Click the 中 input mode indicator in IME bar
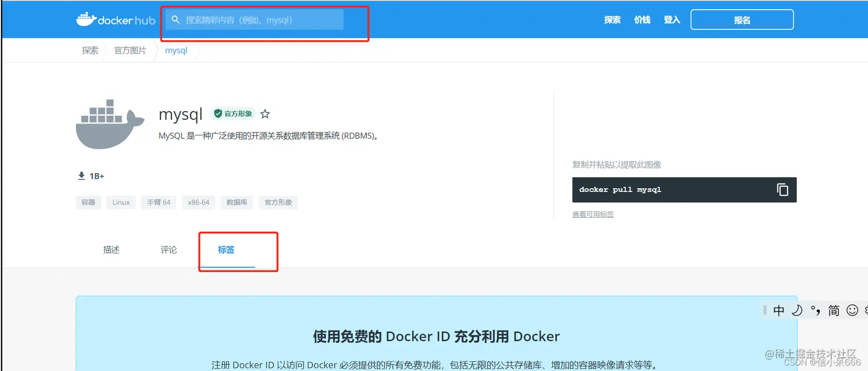The height and width of the screenshot is (371, 868). point(779,311)
